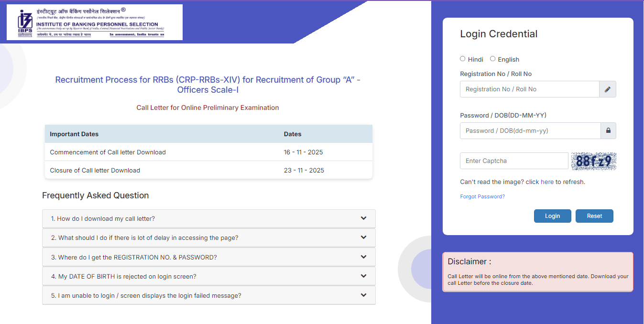Click the Reset button
This screenshot has height=324, width=644.
click(x=594, y=216)
